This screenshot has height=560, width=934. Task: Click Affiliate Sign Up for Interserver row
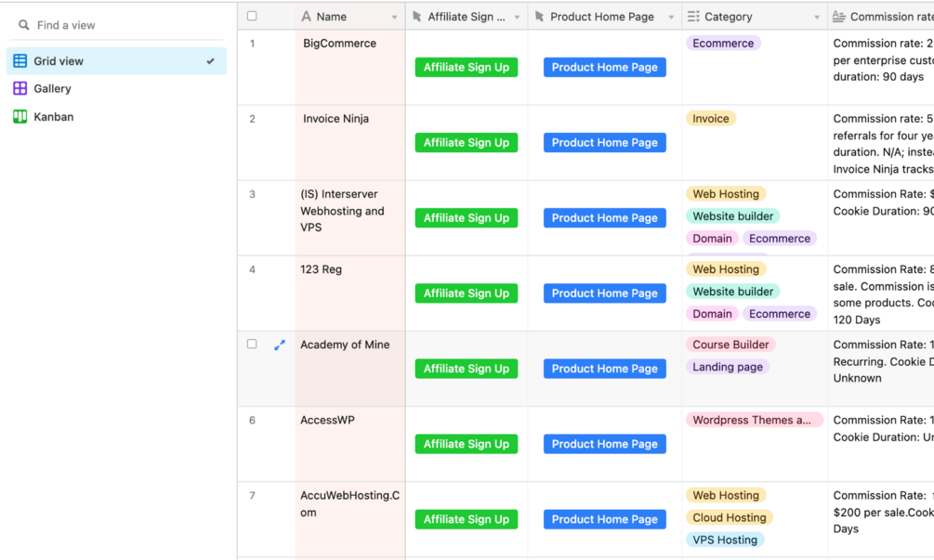coord(467,218)
